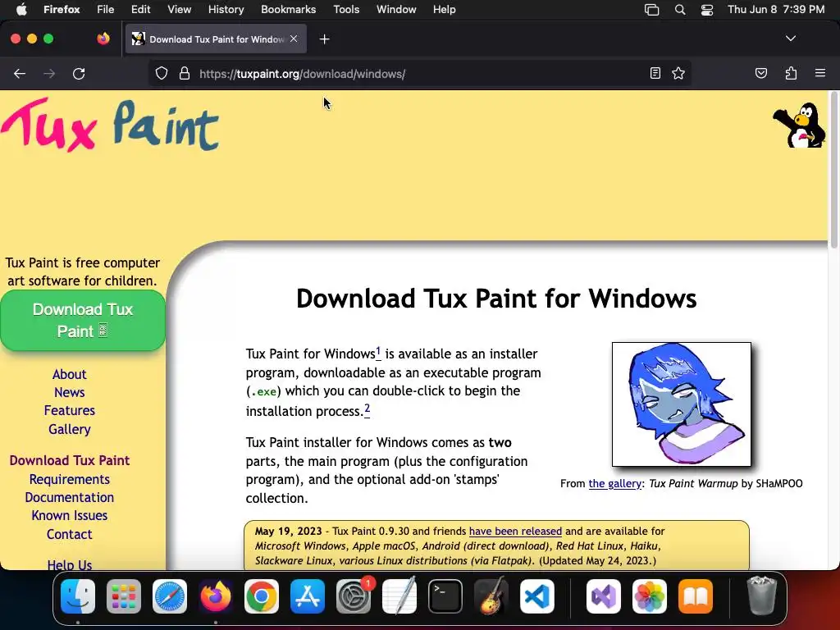Screen dimensions: 840x630
Task: Click the page vertical scrollbar
Action: coord(833,171)
